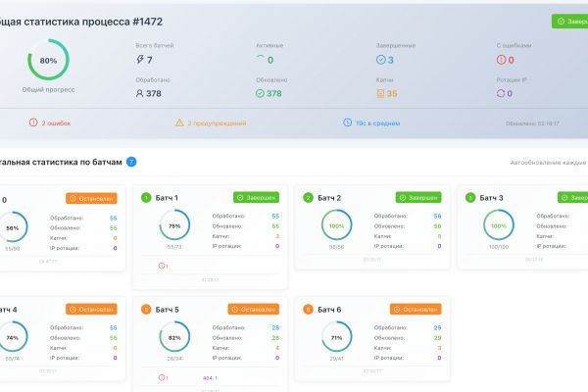
Task: Click the 80% overall progress ring
Action: tap(48, 60)
